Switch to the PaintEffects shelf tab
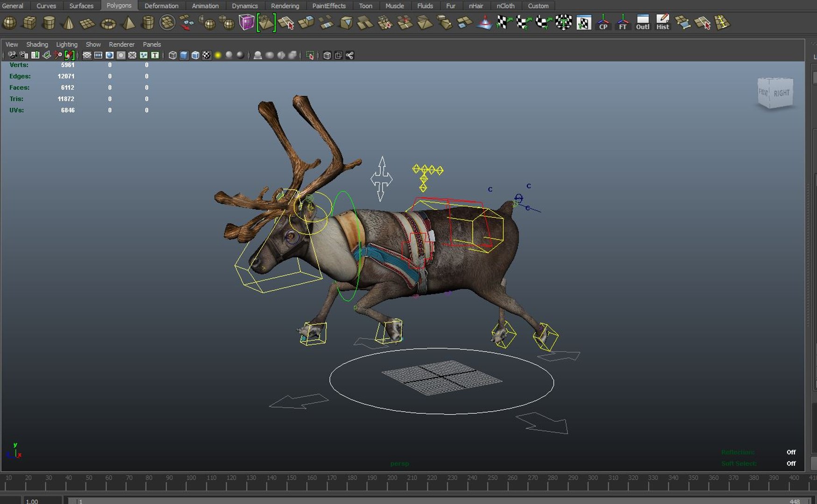This screenshot has width=817, height=504. pyautogui.click(x=329, y=6)
